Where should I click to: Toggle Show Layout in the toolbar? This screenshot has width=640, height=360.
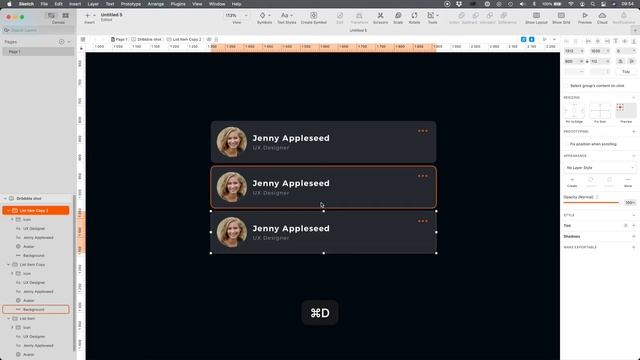pyautogui.click(x=536, y=18)
